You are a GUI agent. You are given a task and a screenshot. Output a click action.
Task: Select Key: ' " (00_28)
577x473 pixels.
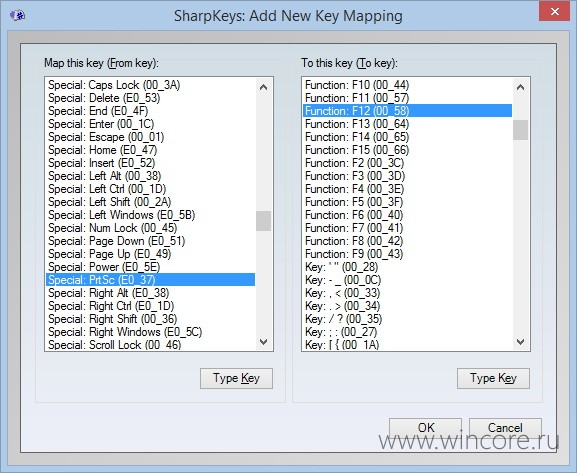tap(407, 267)
